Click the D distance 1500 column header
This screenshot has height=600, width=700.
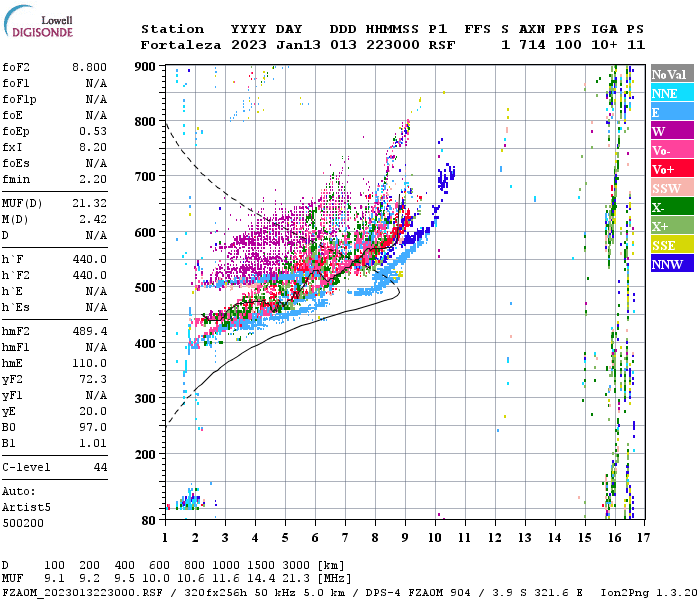261,565
